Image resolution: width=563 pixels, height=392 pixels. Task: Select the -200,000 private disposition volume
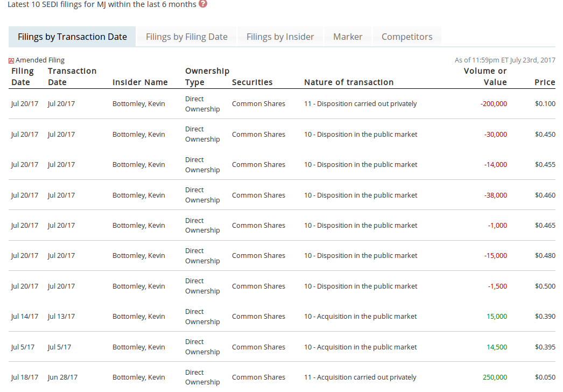(x=494, y=104)
